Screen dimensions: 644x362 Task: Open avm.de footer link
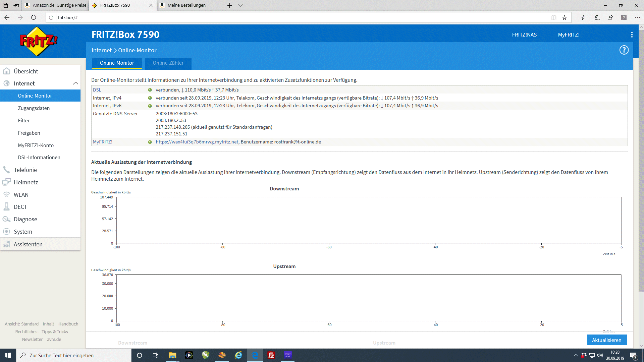(x=54, y=340)
